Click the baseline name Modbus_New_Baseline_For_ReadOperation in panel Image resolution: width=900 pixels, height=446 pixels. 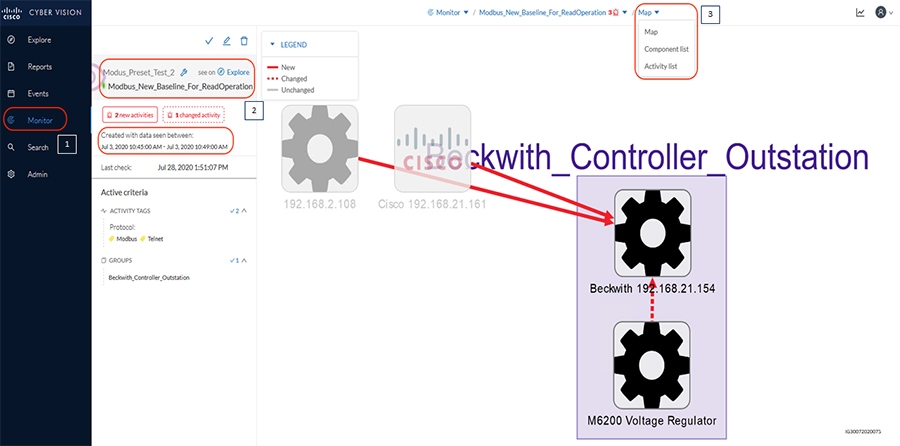180,87
